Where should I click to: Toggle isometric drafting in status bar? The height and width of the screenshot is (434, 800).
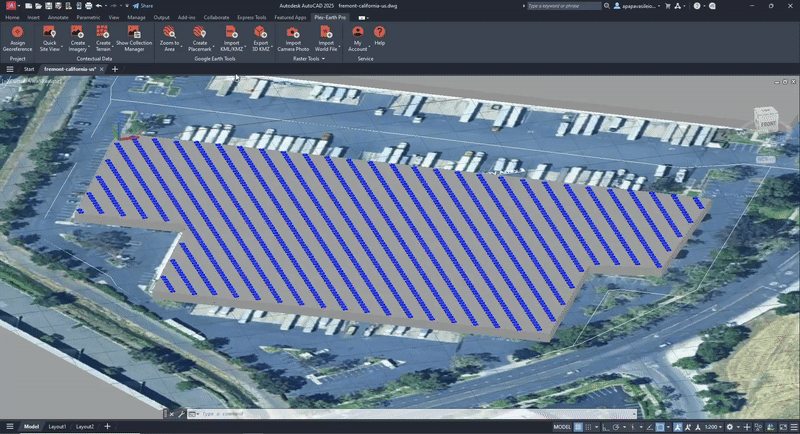coord(633,427)
